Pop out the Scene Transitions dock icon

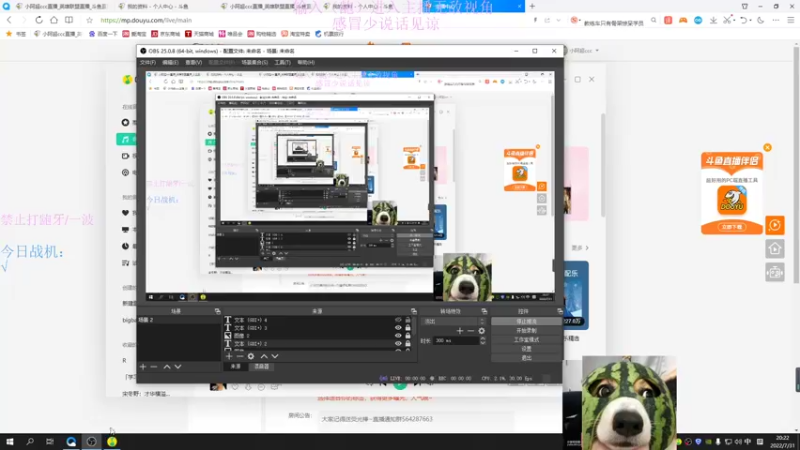[x=484, y=311]
